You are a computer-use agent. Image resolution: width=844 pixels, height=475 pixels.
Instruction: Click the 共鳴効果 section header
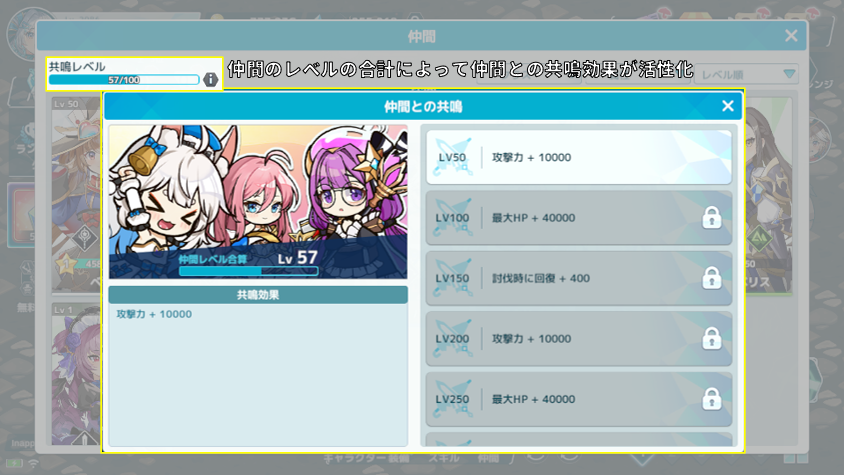pos(258,295)
